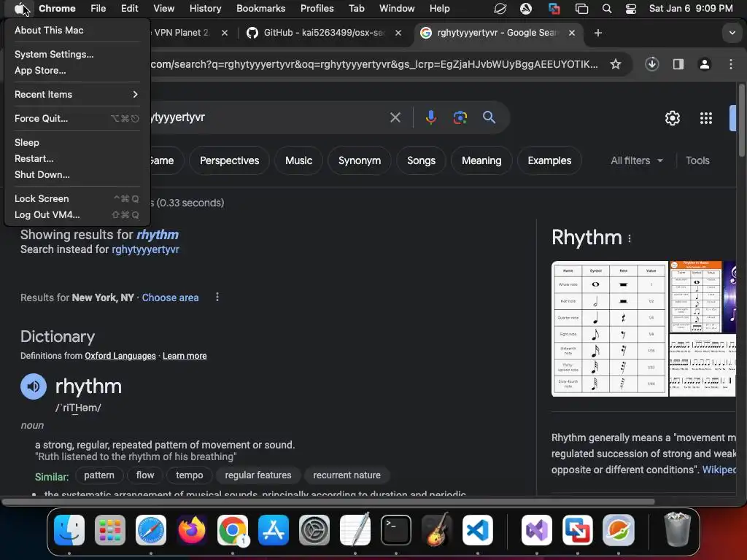Image resolution: width=747 pixels, height=560 pixels.
Task: Choose Log Out VM4 item
Action: (77, 215)
